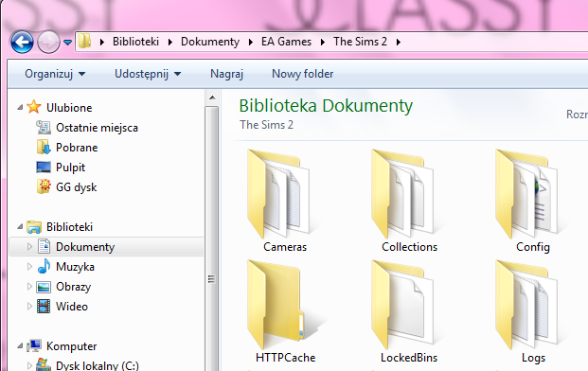Select Dokumenty in the address bar
This screenshot has width=588, height=371.
click(210, 42)
